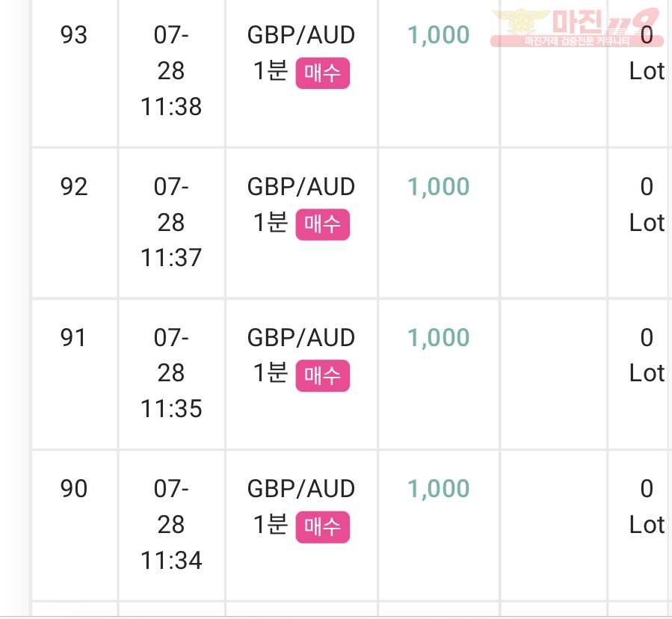Click the 1,000 amount in row 92
The height and width of the screenshot is (619, 672).
(x=439, y=187)
